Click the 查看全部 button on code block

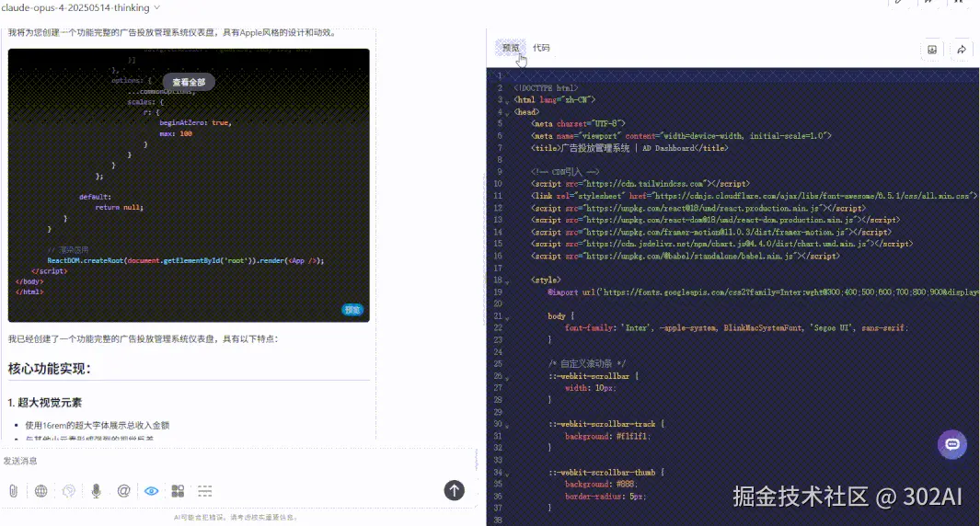tap(189, 82)
